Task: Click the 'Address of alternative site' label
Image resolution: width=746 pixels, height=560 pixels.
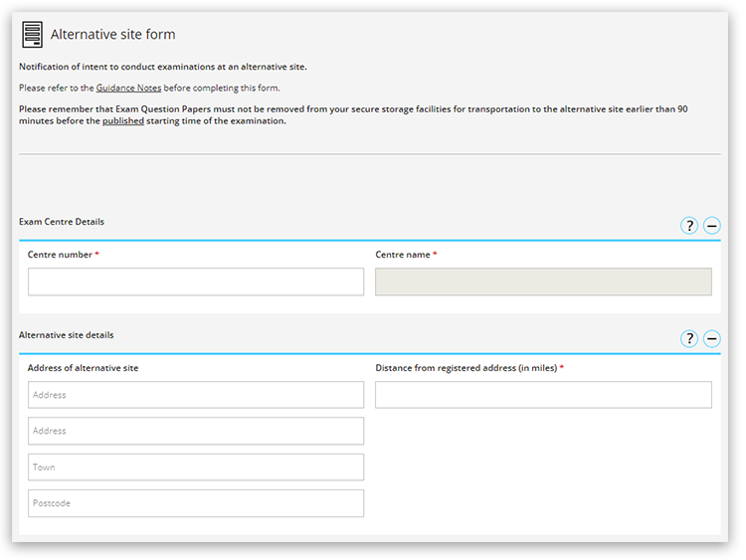Action: pyautogui.click(x=83, y=368)
